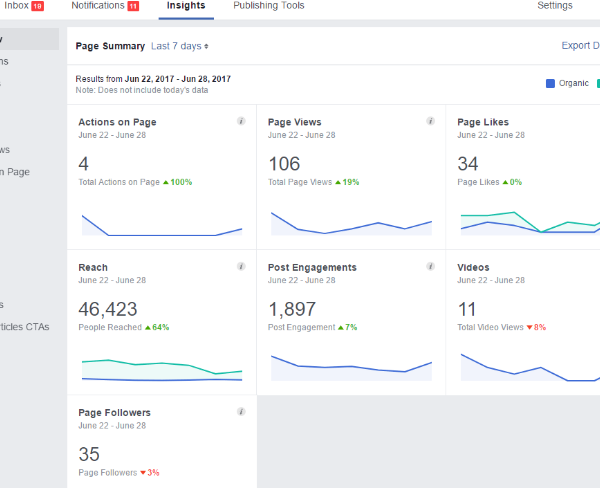Open the Page Followers card title

[x=114, y=413]
